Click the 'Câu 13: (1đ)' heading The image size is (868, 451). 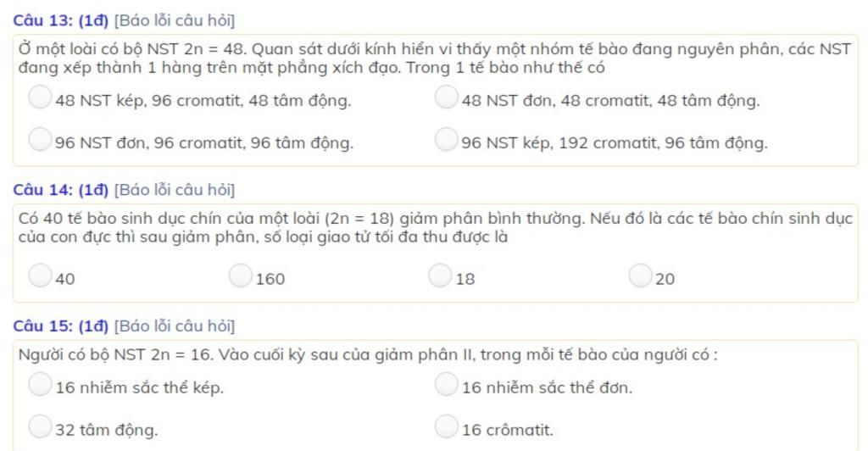coord(61,20)
